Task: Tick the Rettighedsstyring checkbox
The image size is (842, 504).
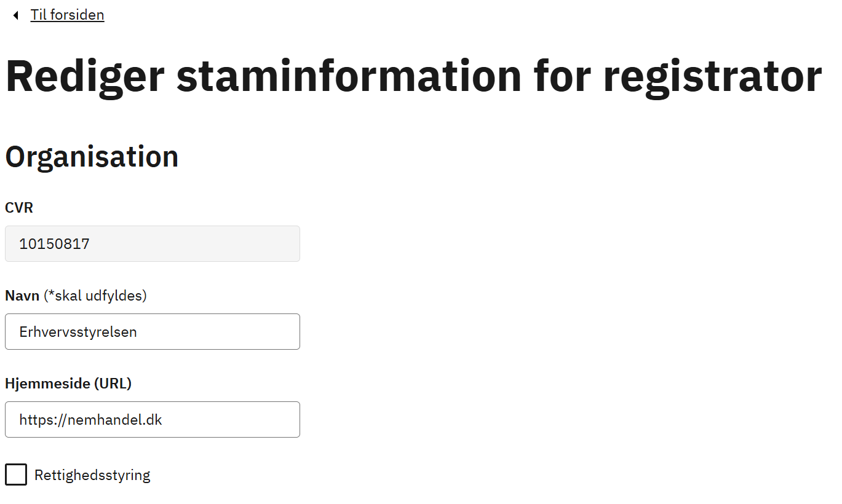Action: 16,474
